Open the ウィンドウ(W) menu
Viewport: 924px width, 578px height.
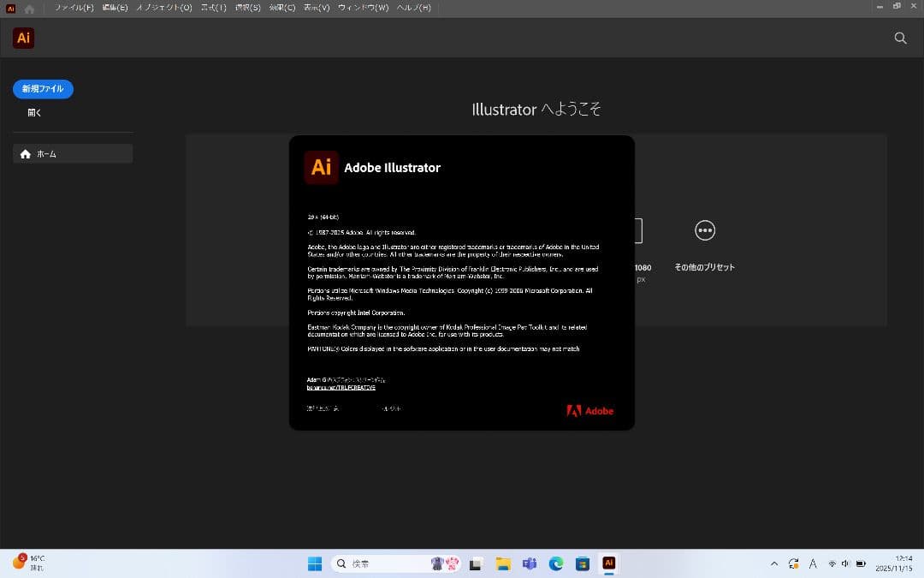[363, 8]
